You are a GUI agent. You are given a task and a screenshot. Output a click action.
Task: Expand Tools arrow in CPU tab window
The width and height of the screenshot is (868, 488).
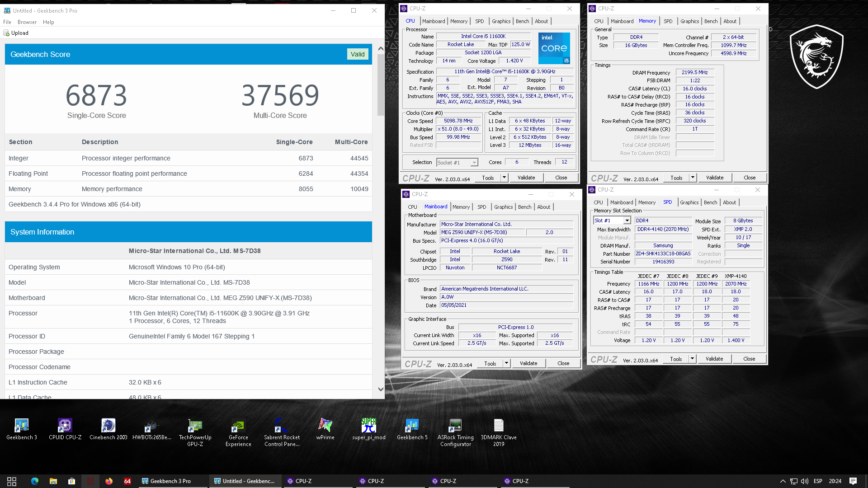pos(504,178)
